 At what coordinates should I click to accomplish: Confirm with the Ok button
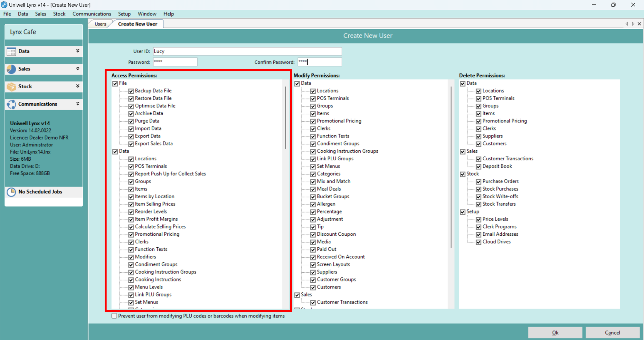[555, 333]
